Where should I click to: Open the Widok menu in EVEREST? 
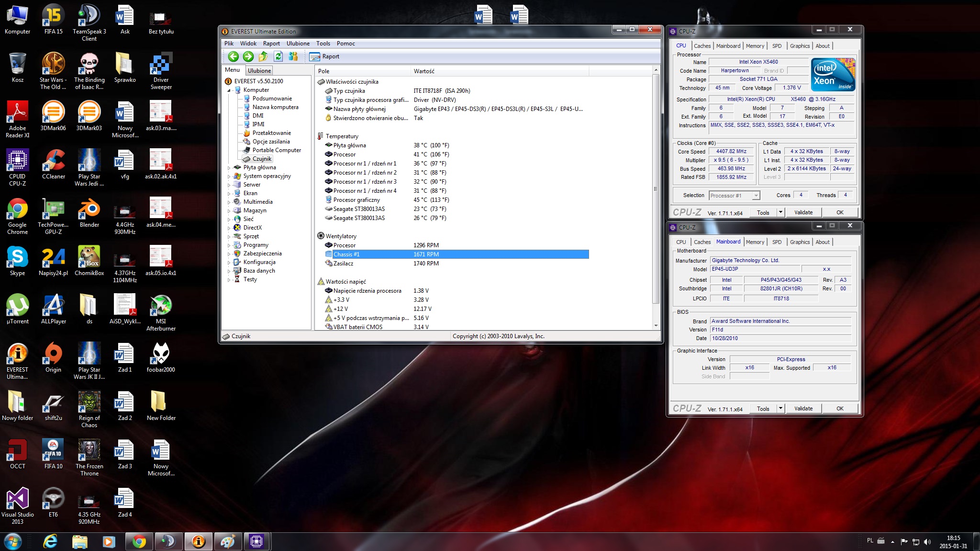(248, 44)
